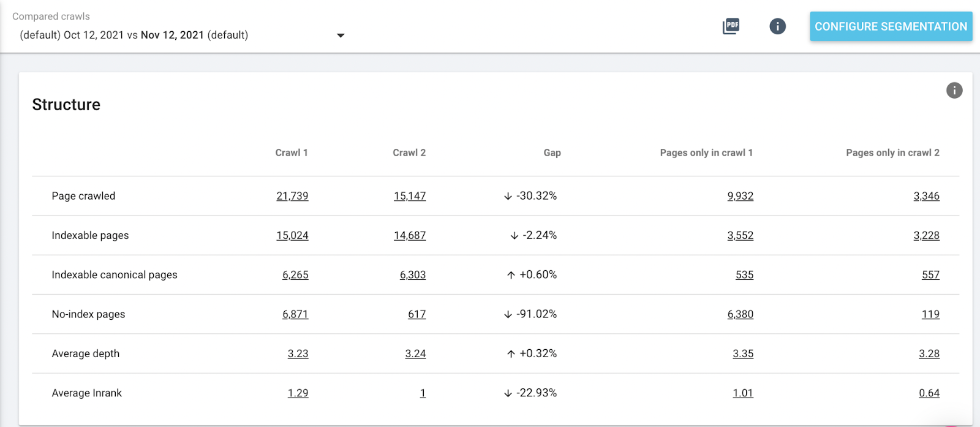Select the compared crawls date selector text
980x427 pixels.
[x=134, y=35]
